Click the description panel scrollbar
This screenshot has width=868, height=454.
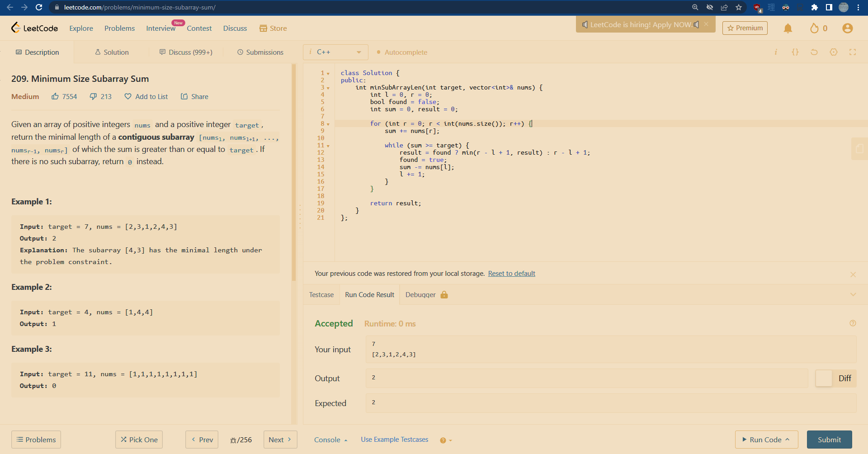pyautogui.click(x=294, y=172)
